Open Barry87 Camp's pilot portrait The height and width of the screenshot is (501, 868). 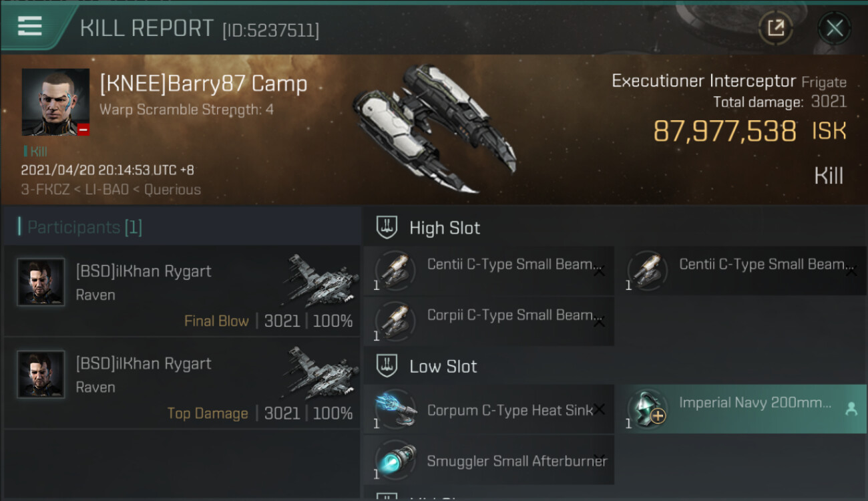pyautogui.click(x=55, y=102)
